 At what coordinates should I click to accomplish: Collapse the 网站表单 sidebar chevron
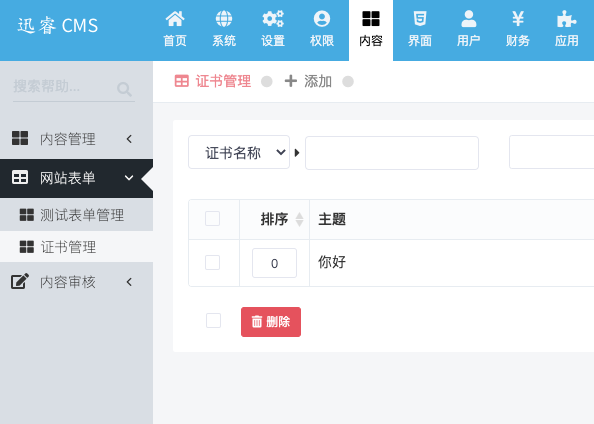point(129,178)
